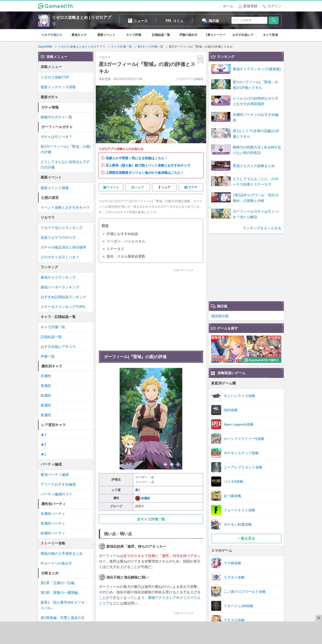The image size is (322, 644).
Task: Close the bottom ad with X icon
Action: pyautogui.click(x=318, y=618)
